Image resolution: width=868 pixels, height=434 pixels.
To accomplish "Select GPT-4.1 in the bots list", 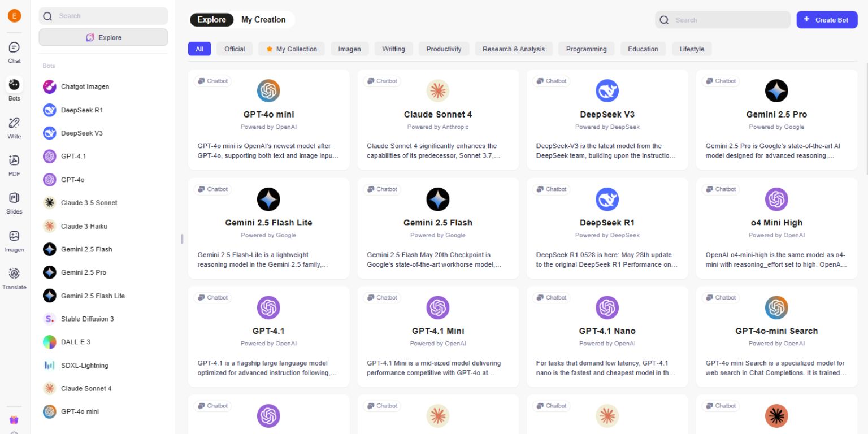I will point(103,156).
